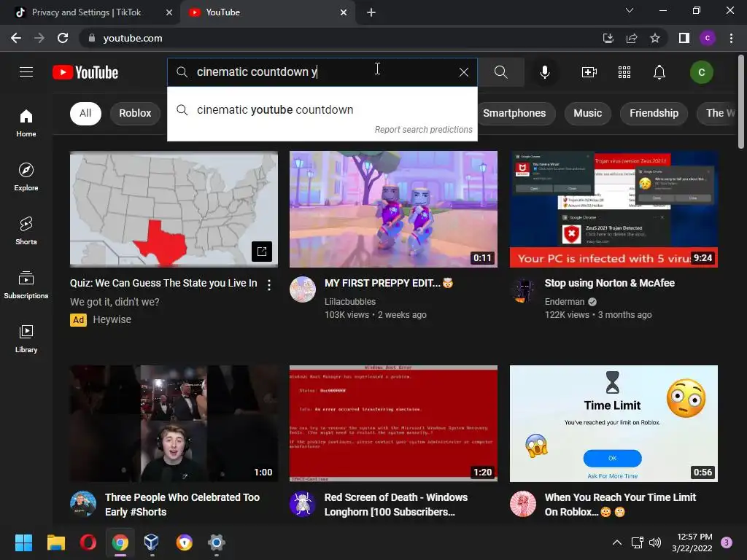Select the Roblox filter chip
The image size is (747, 560).
[135, 113]
